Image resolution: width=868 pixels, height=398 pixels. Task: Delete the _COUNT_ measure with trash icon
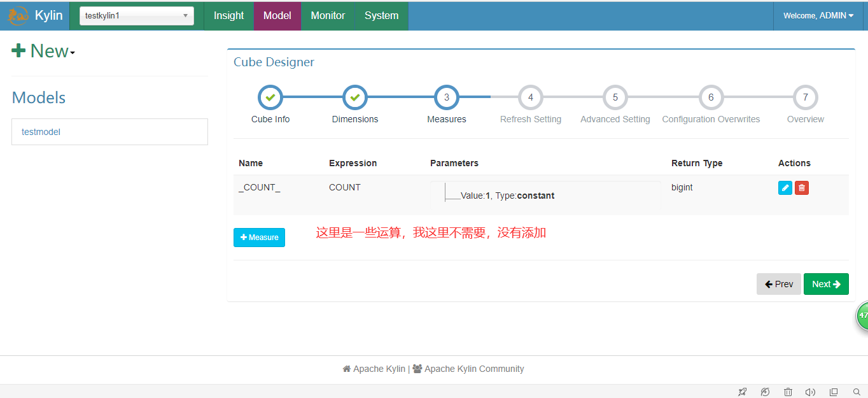tap(802, 188)
